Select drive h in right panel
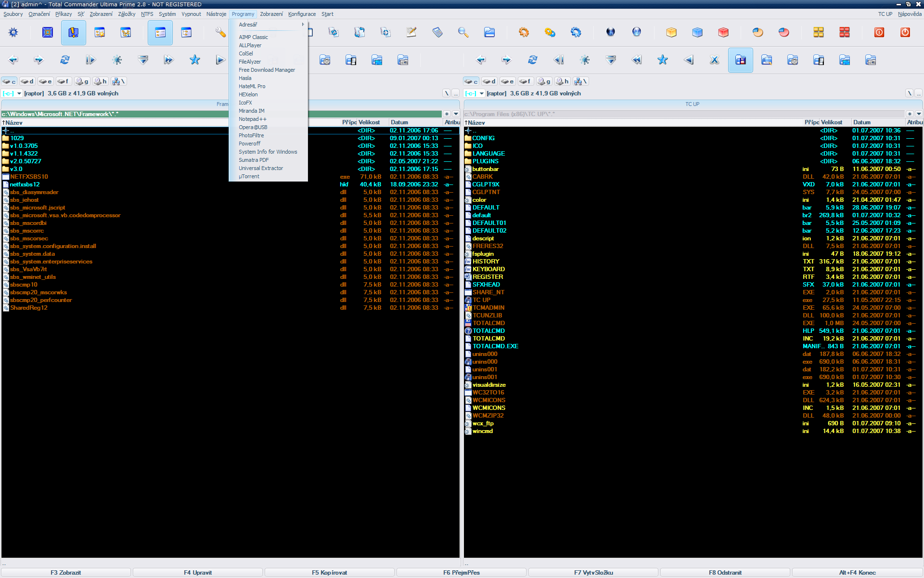The height and width of the screenshot is (578, 924). coord(563,81)
